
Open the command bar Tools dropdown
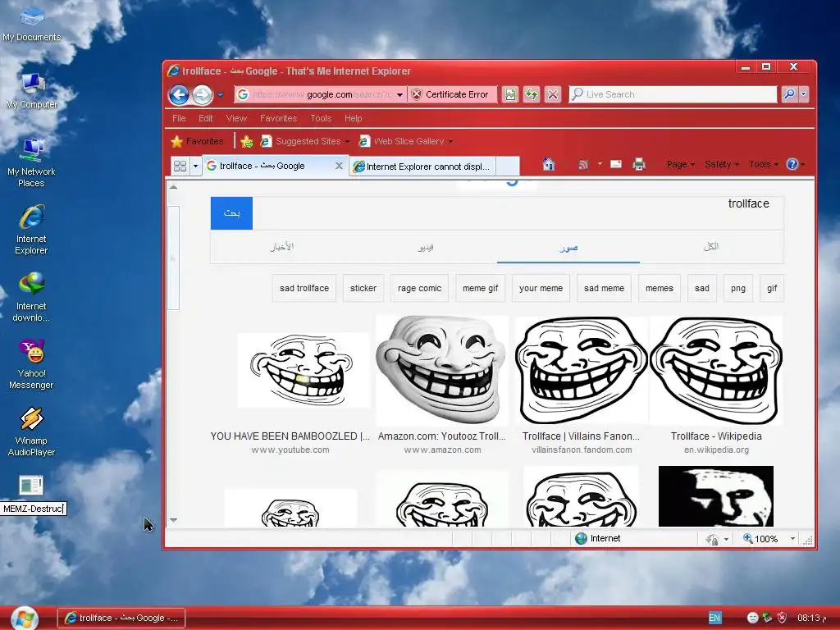[x=764, y=164]
